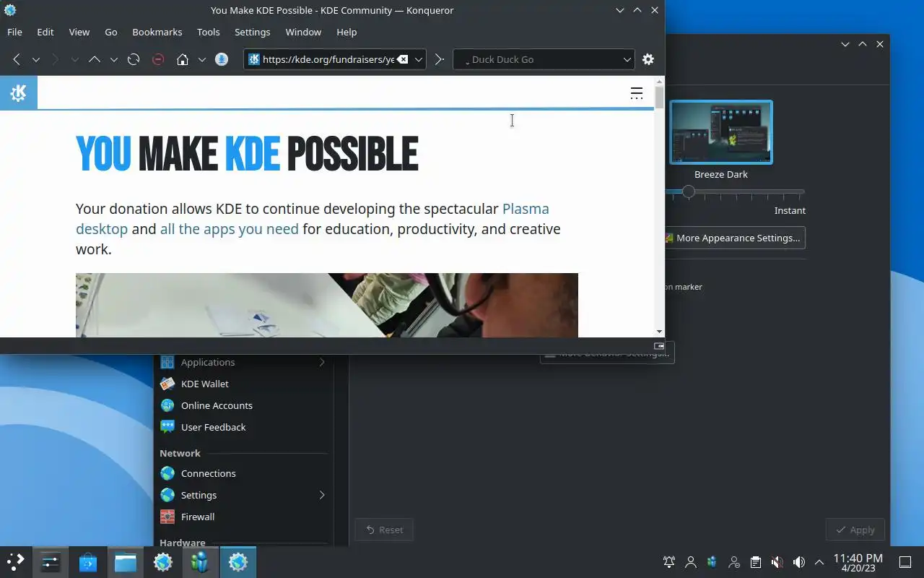
Task: Follow the 'all the apps you need' link
Action: [229, 229]
